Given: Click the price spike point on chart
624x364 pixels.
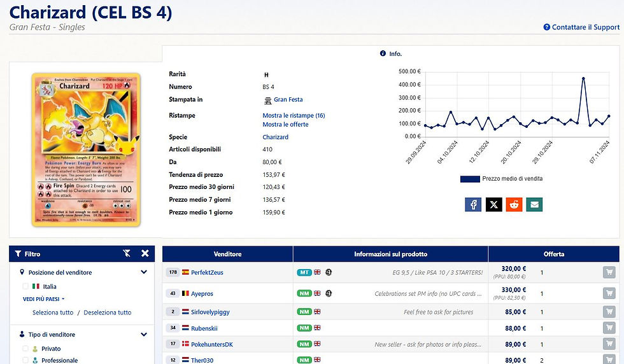Looking at the screenshot, I should [x=583, y=78].
